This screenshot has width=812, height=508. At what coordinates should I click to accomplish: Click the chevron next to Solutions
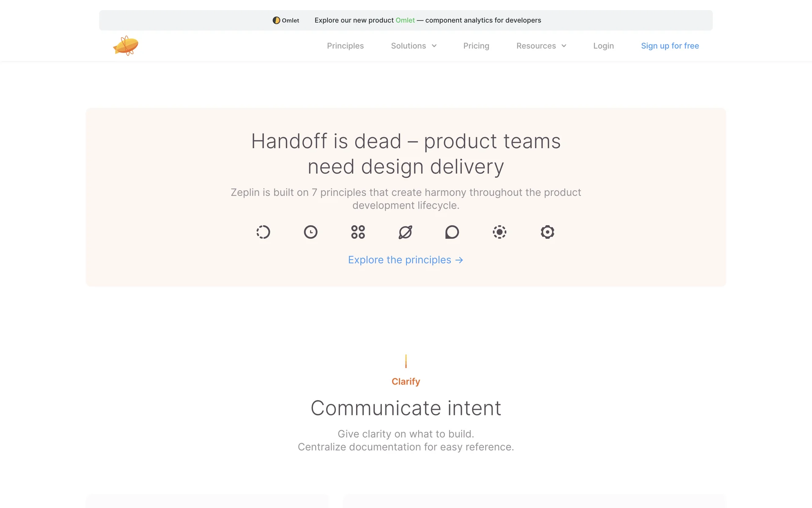434,46
